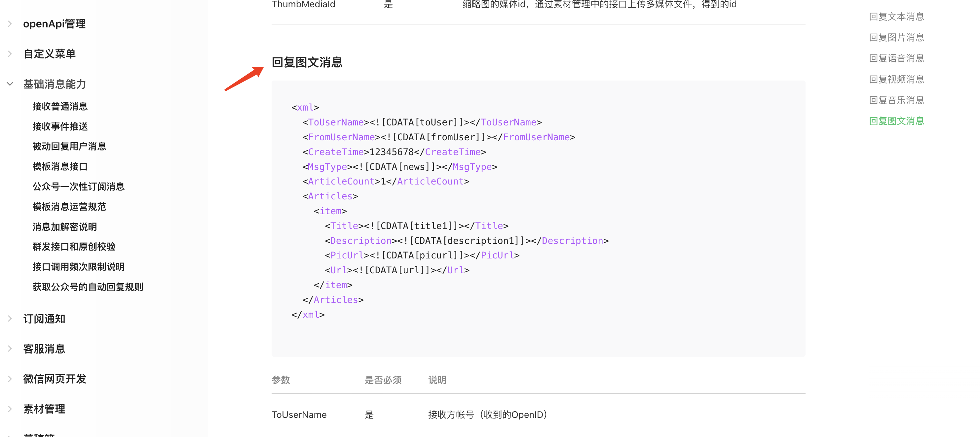Image resolution: width=980 pixels, height=437 pixels.
Task: Open 消息加解密说明 sidebar link
Action: [x=64, y=227]
